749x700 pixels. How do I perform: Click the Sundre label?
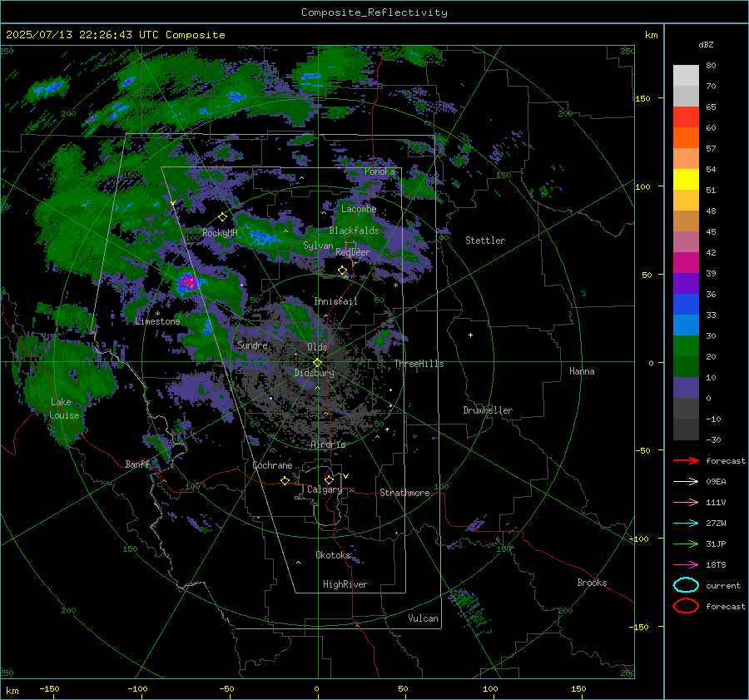pos(252,345)
